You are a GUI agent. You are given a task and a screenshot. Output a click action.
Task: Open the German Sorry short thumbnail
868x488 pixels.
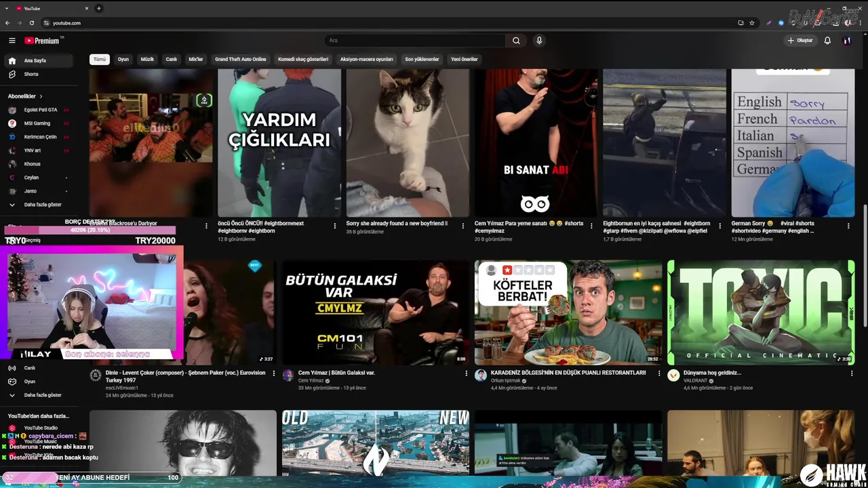793,142
